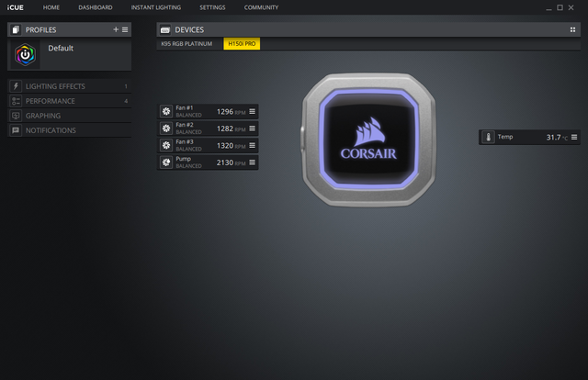
Task: Add a new profile with the plus icon
Action: [x=116, y=29]
